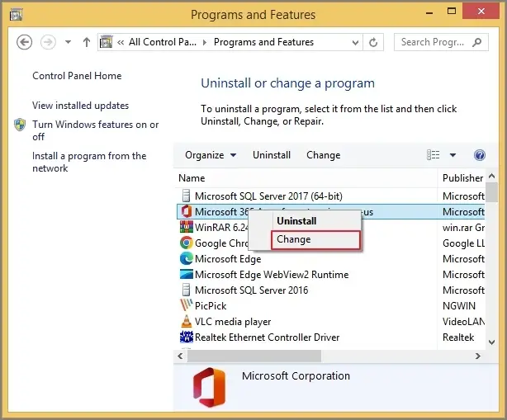Click Programs and Features breadcrumb

tap(263, 42)
